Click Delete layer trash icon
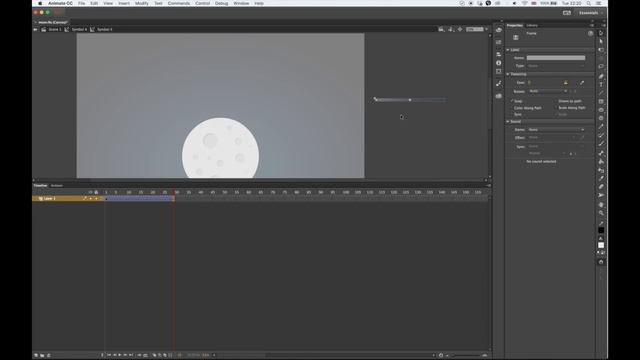 point(49,355)
